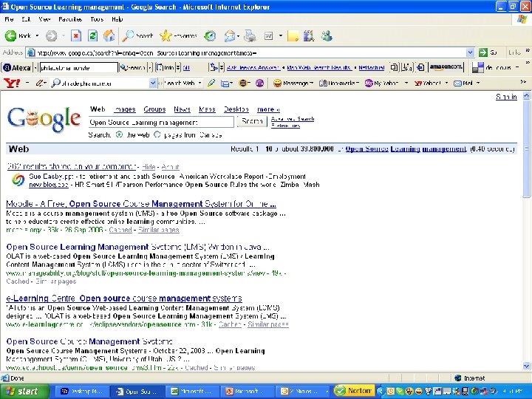Open the Tools menu
This screenshot has width=532, height=399.
pos(97,19)
